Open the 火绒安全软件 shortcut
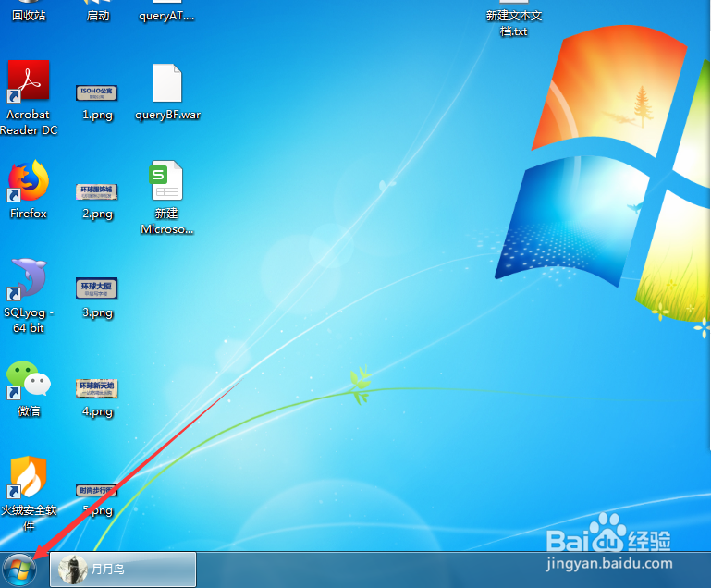This screenshot has height=588, width=711. point(29,494)
